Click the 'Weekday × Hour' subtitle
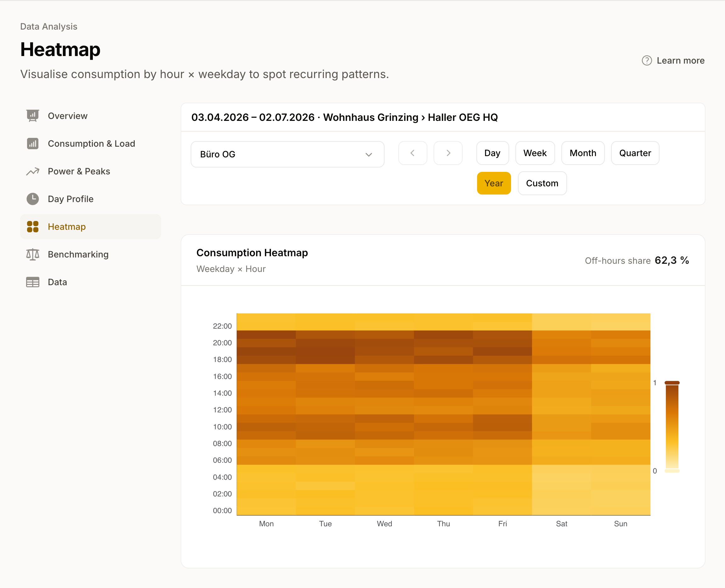The image size is (725, 588). pyautogui.click(x=231, y=269)
